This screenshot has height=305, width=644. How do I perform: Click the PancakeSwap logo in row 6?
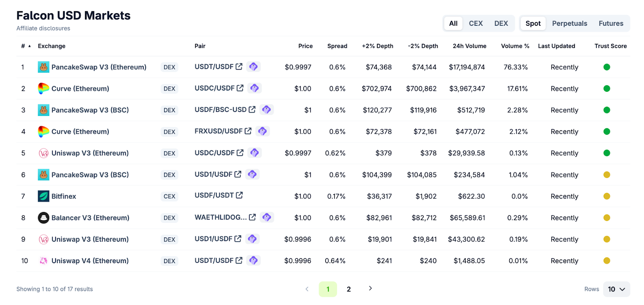[43, 175]
